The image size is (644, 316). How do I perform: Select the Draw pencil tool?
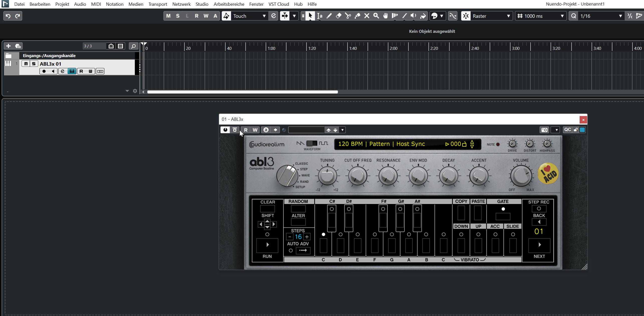point(329,16)
